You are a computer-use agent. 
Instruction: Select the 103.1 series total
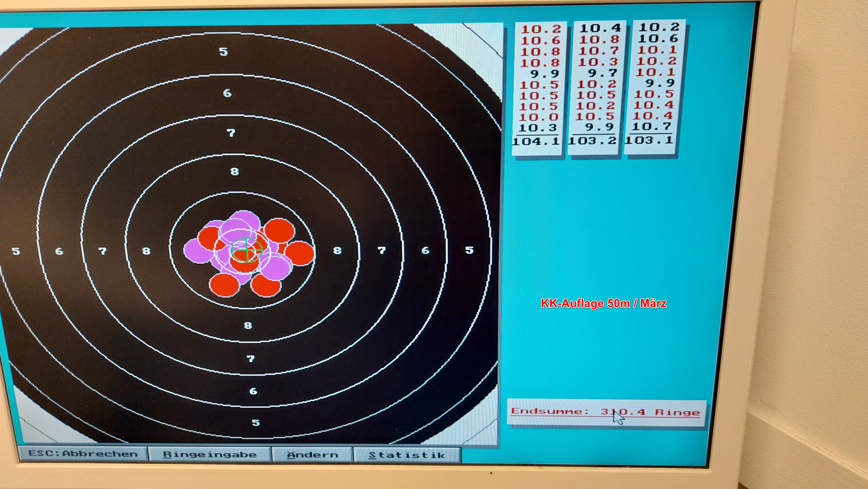649,140
